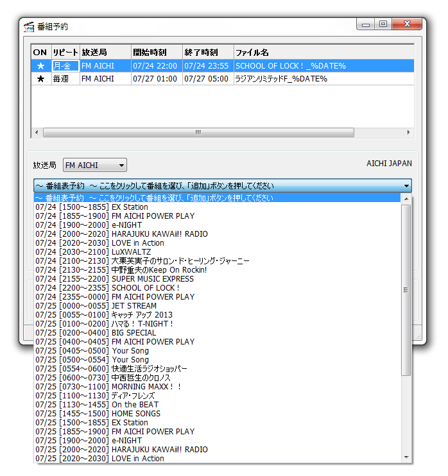Viewport: 448px width, 476px height.
Task: Minimize the 番組予約 window
Action: tap(366, 24)
